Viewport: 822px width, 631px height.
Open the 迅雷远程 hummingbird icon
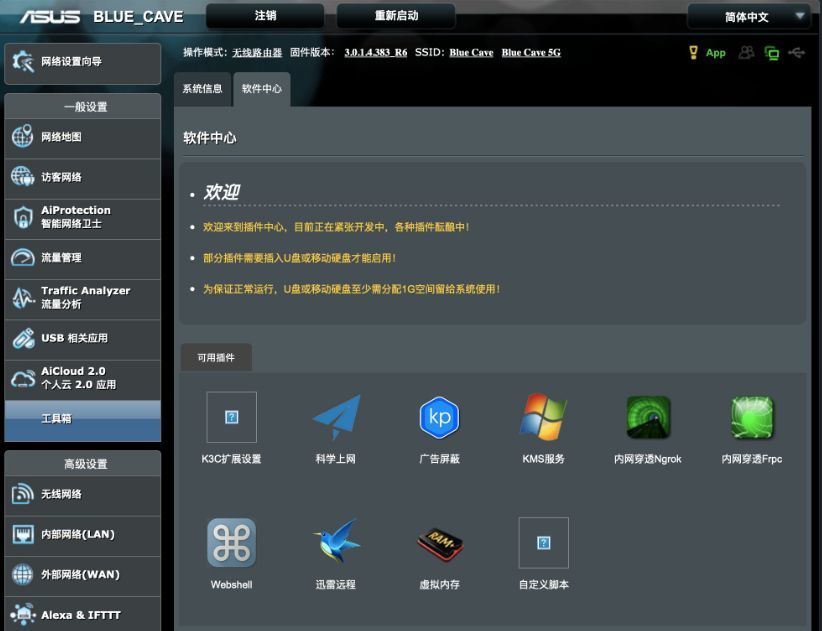click(x=336, y=542)
